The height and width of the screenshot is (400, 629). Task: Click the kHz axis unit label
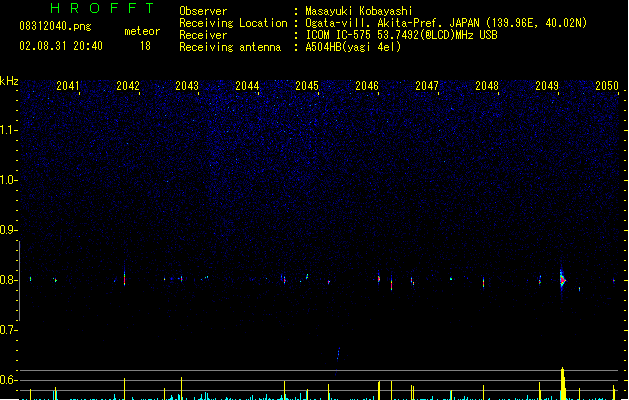(9, 81)
